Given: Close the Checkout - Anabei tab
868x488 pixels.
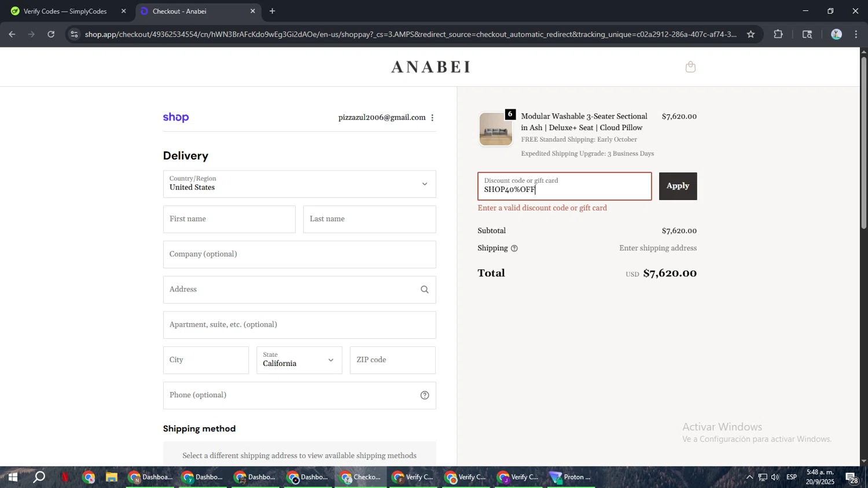Looking at the screenshot, I should click(x=252, y=11).
